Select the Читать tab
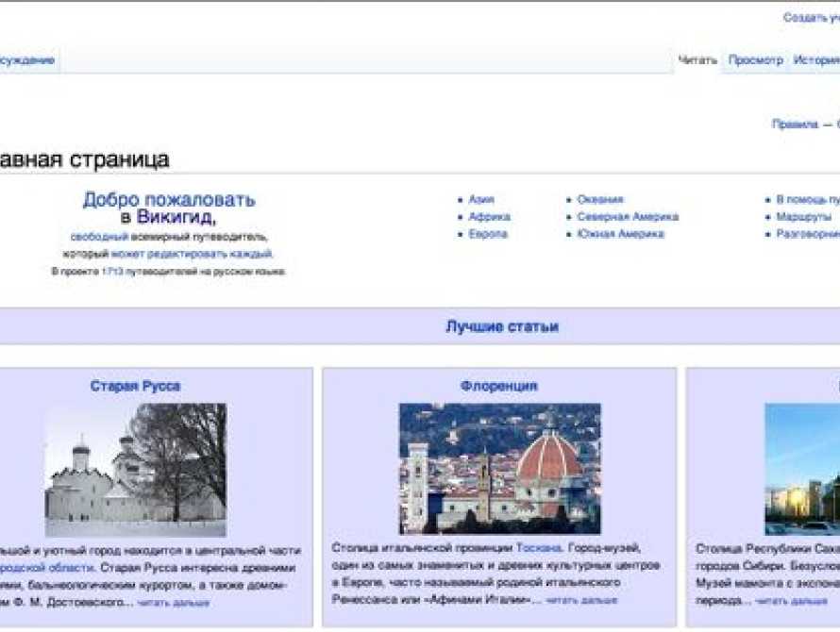Screen dimensions: 840x632 (x=698, y=58)
